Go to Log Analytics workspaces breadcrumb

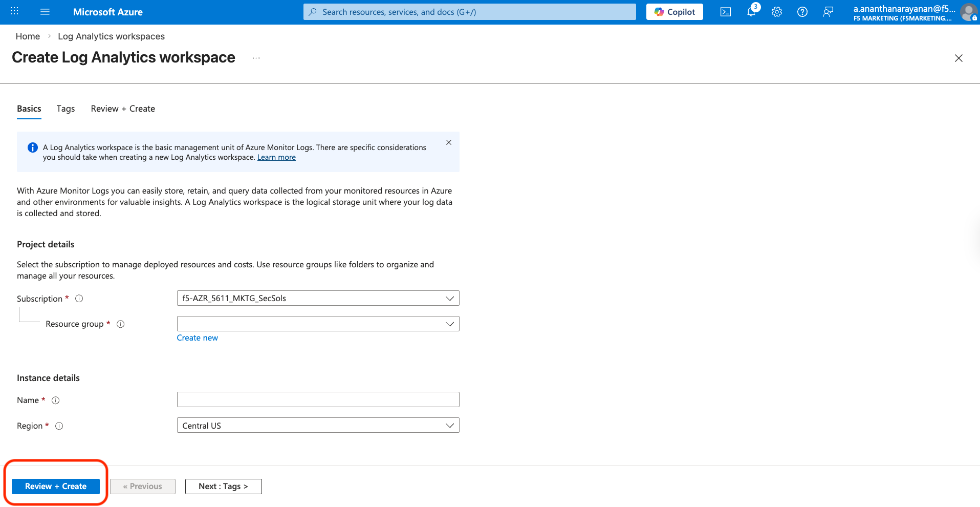[111, 36]
